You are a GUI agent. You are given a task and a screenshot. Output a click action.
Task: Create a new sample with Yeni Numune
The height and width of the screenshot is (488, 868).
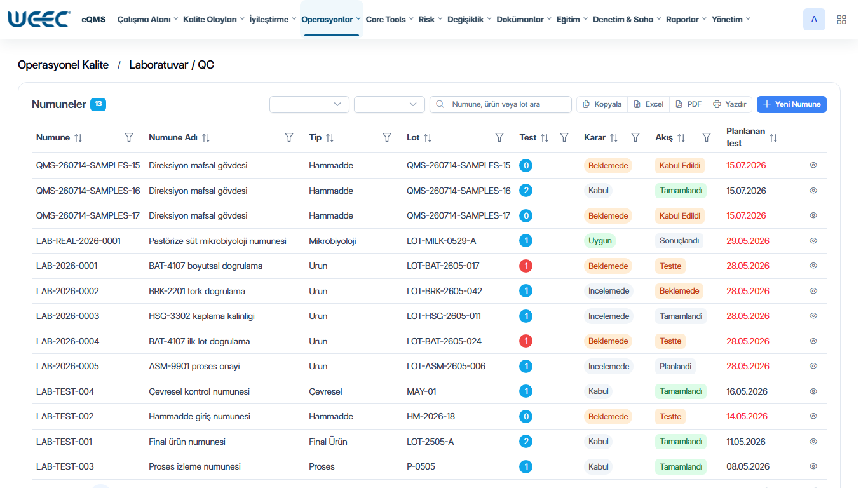point(792,104)
